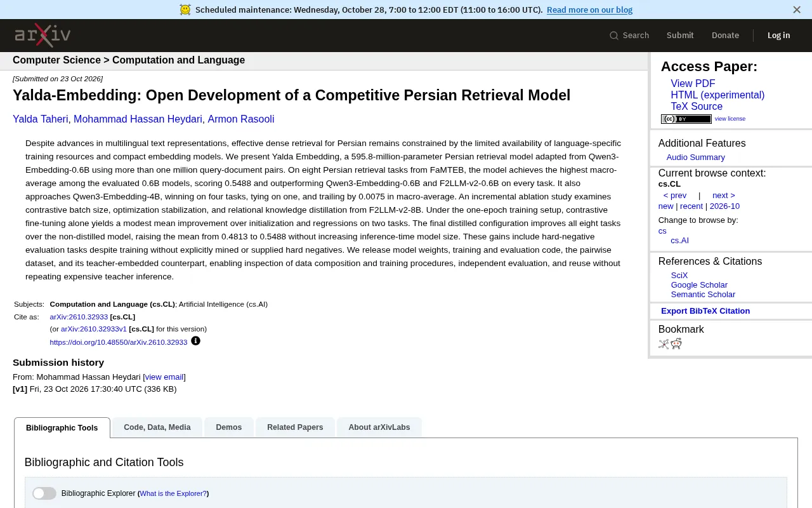Browse by cs.AI category
The image size is (812, 508).
679,241
